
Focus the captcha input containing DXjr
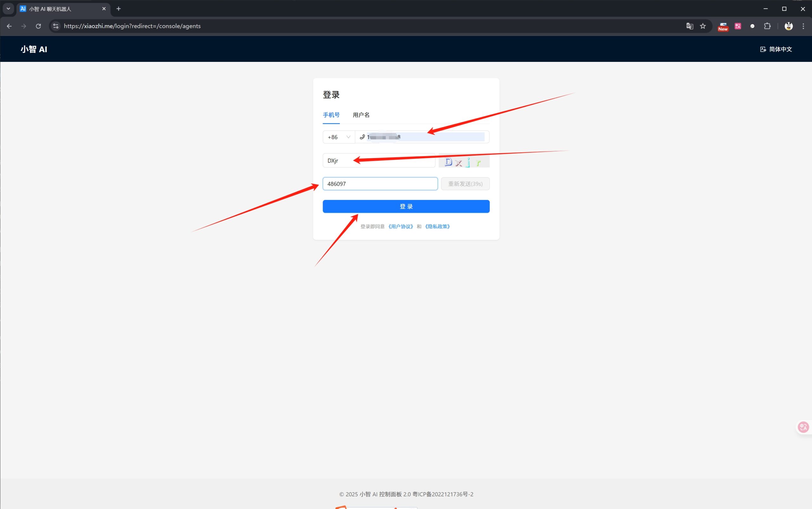[379, 161]
